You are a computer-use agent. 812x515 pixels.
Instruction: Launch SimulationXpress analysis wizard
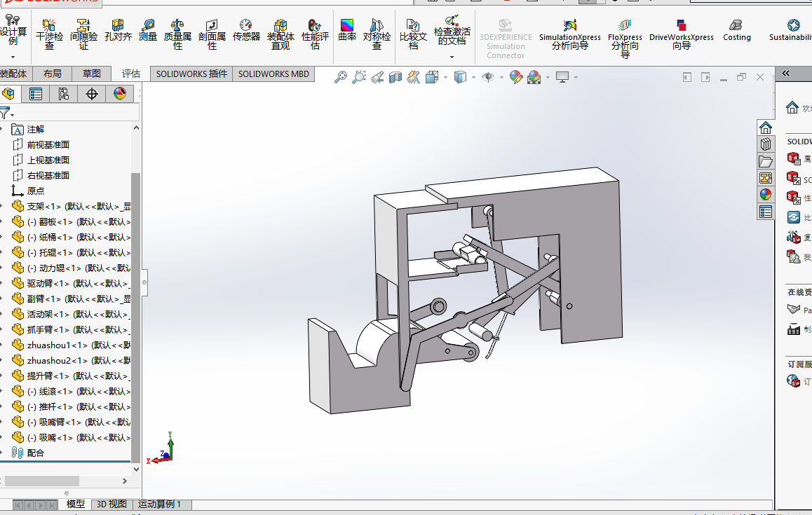tap(569, 34)
